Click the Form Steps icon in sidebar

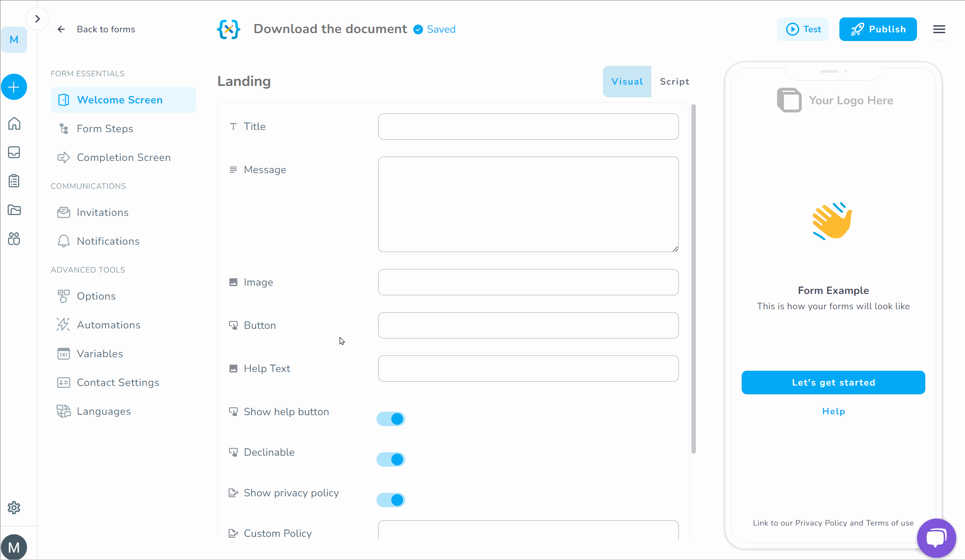pyautogui.click(x=64, y=129)
